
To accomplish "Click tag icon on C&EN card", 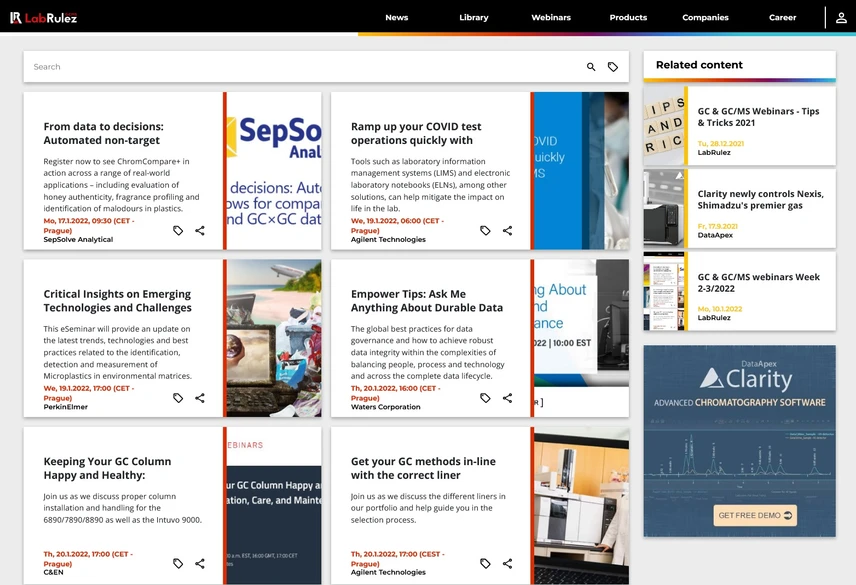I will click(178, 563).
